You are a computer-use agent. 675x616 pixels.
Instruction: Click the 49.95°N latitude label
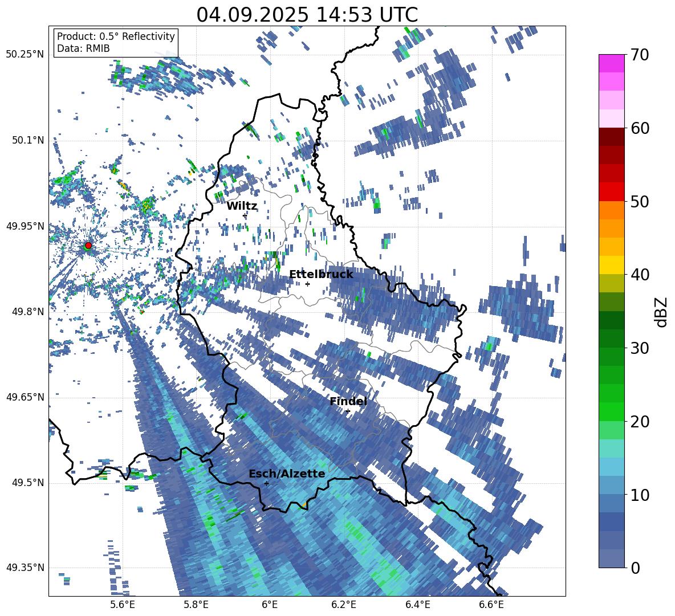[25, 226]
